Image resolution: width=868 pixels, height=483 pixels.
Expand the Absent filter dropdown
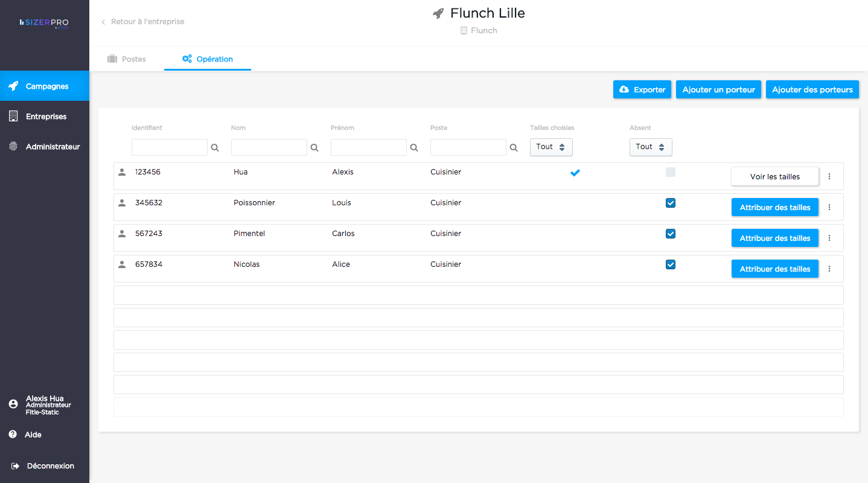650,147
